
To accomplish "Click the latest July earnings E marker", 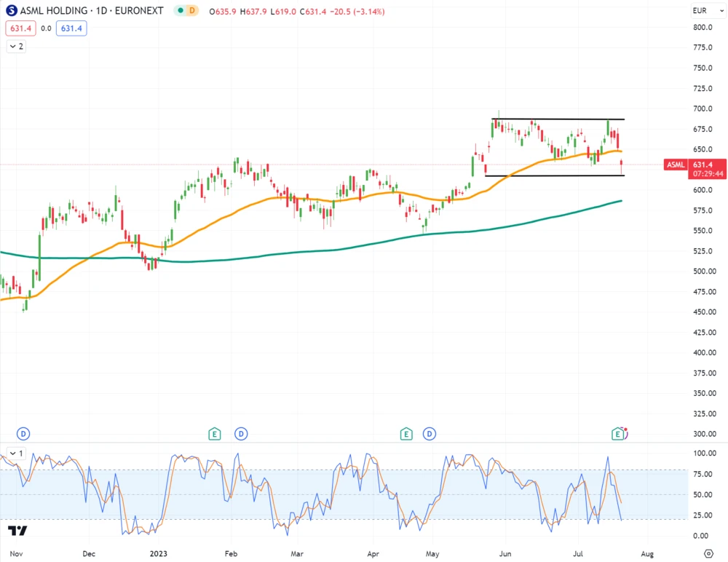I will pos(617,434).
